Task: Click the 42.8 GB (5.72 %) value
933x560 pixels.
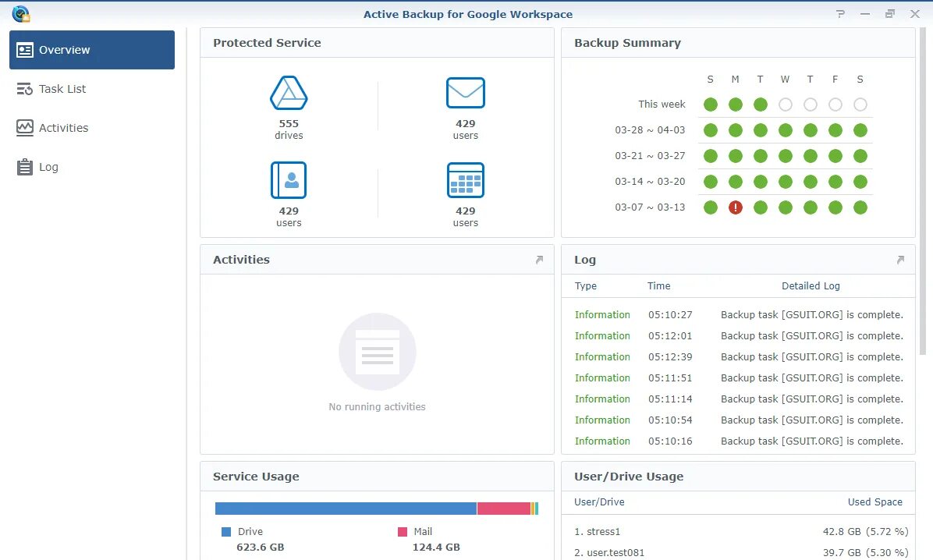Action: (866, 532)
